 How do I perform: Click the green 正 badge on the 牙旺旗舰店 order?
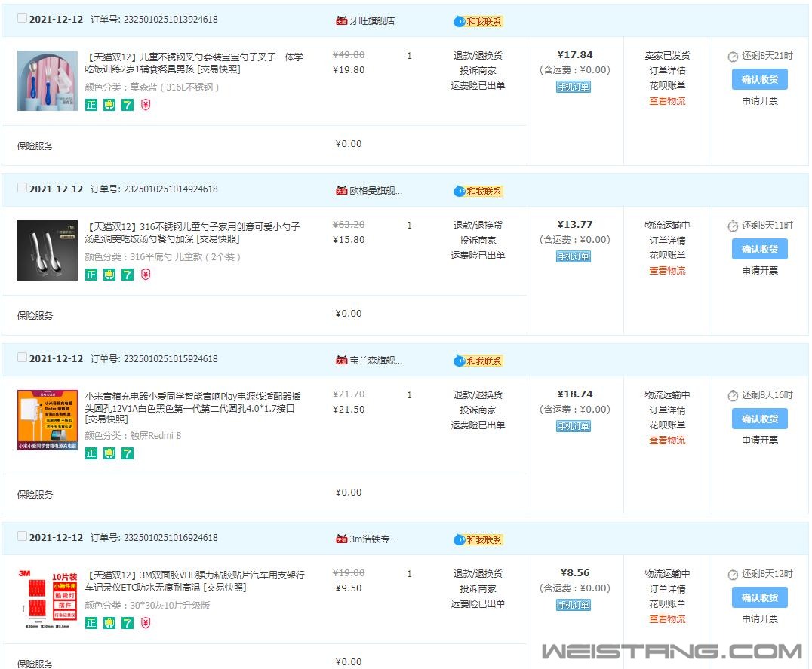pyautogui.click(x=91, y=105)
